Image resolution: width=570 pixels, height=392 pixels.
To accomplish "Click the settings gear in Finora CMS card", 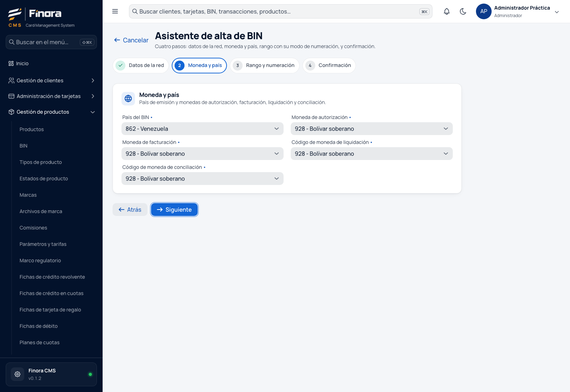I will [17, 374].
